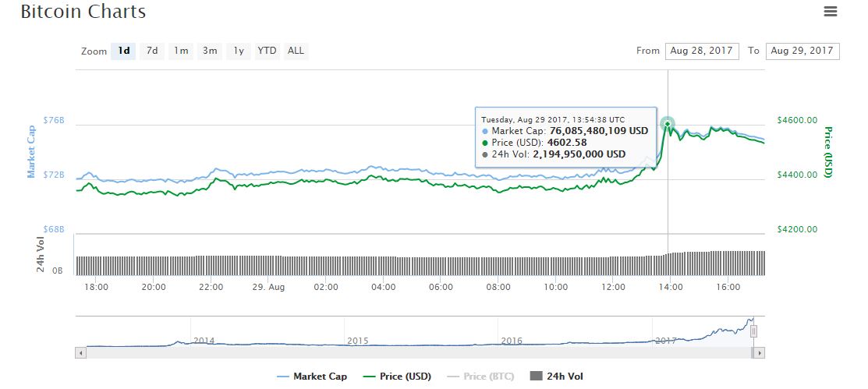Click the $68B market cap axis label
This screenshot has width=868, height=389.
[x=54, y=229]
